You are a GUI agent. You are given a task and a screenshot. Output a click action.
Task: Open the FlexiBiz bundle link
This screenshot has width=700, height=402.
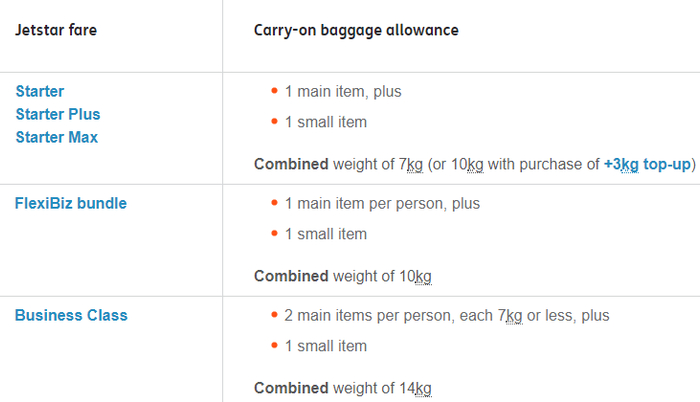tap(71, 203)
